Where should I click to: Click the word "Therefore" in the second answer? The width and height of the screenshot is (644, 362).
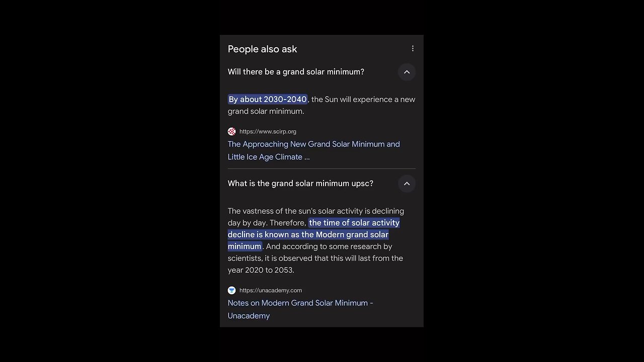[x=287, y=223]
